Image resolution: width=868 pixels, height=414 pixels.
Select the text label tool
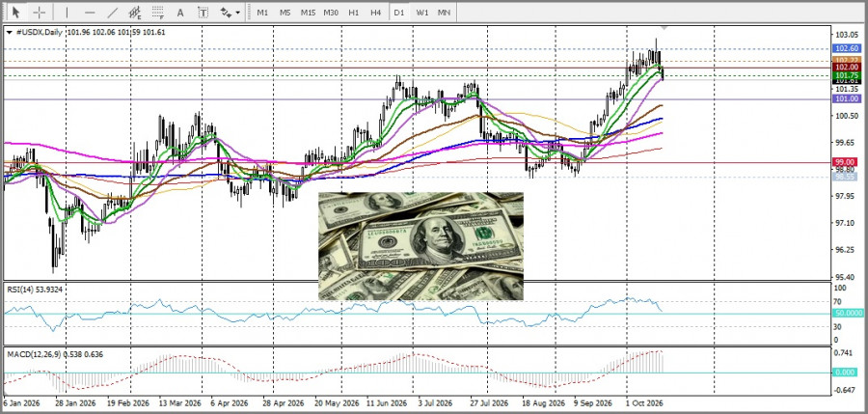[203, 13]
